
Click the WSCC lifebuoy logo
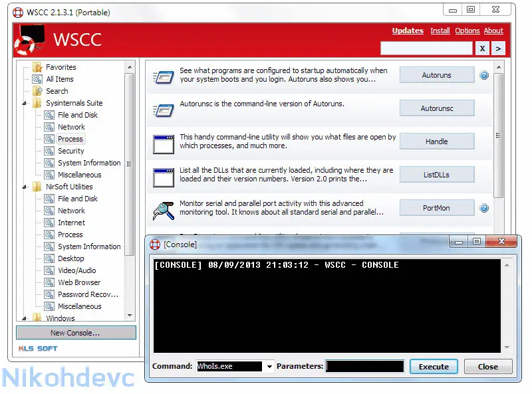29,40
